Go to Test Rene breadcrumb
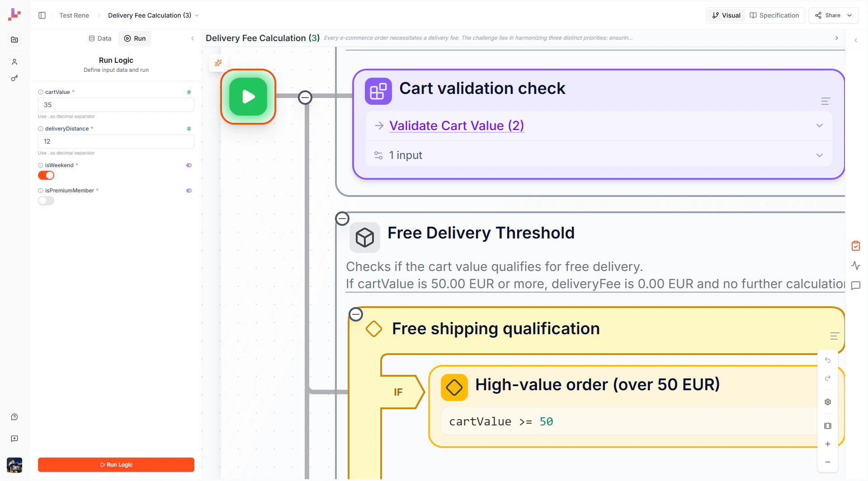This screenshot has height=481, width=868. pyautogui.click(x=74, y=15)
